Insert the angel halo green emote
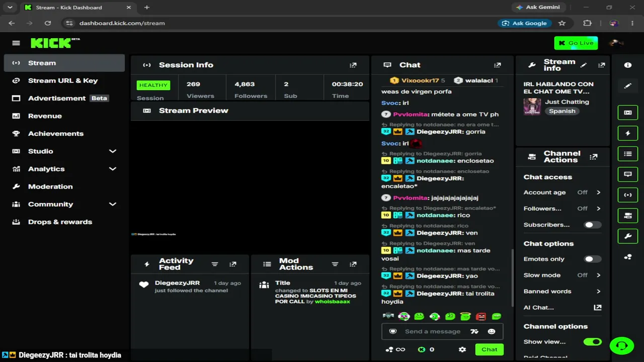The height and width of the screenshot is (362, 644). (465, 316)
